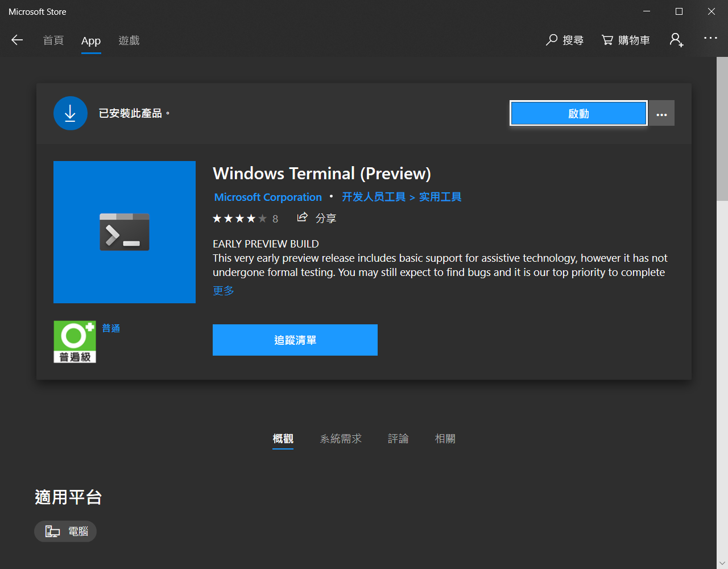The image size is (728, 569).
Task: Switch to the 首頁 tab
Action: [53, 40]
